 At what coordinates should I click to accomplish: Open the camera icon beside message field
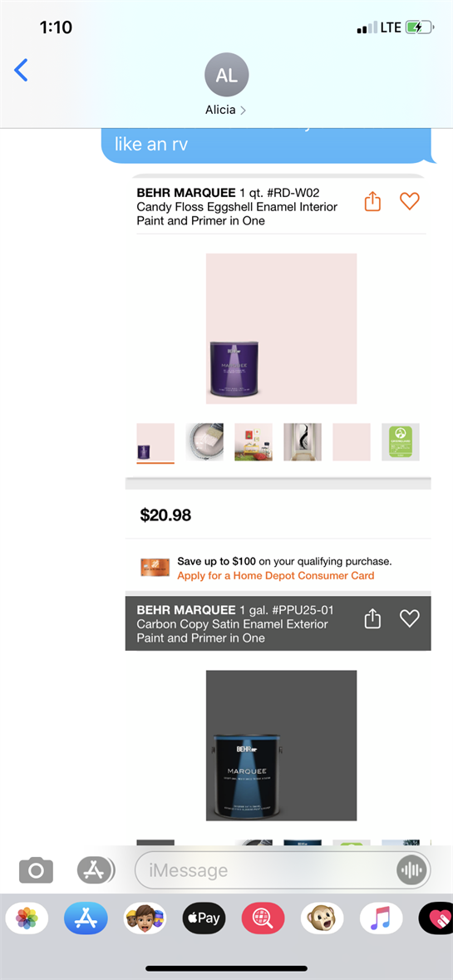point(36,870)
